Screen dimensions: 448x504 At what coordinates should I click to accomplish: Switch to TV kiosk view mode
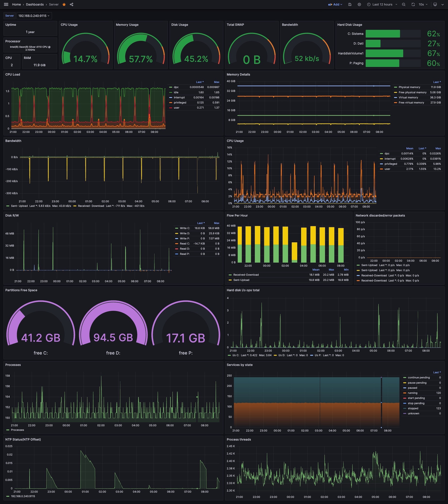pos(435,4)
